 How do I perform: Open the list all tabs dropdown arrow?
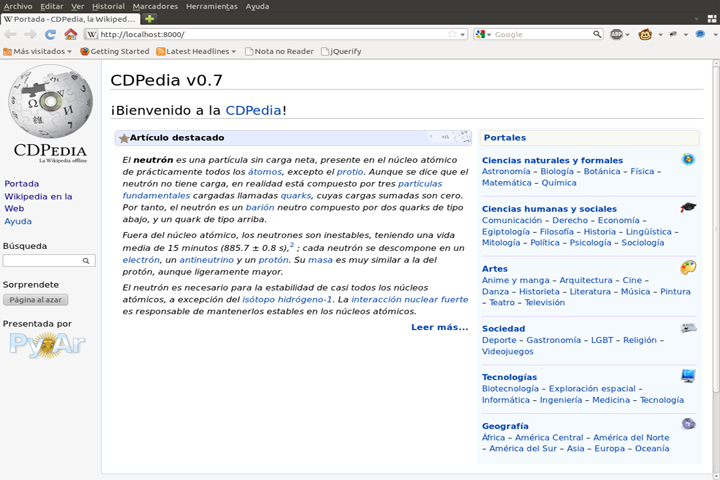click(697, 19)
